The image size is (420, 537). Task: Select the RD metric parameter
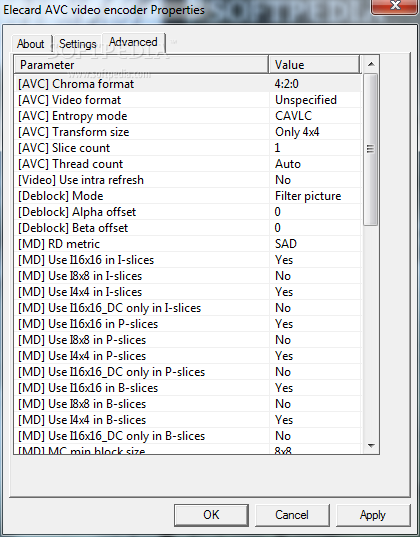(188, 244)
